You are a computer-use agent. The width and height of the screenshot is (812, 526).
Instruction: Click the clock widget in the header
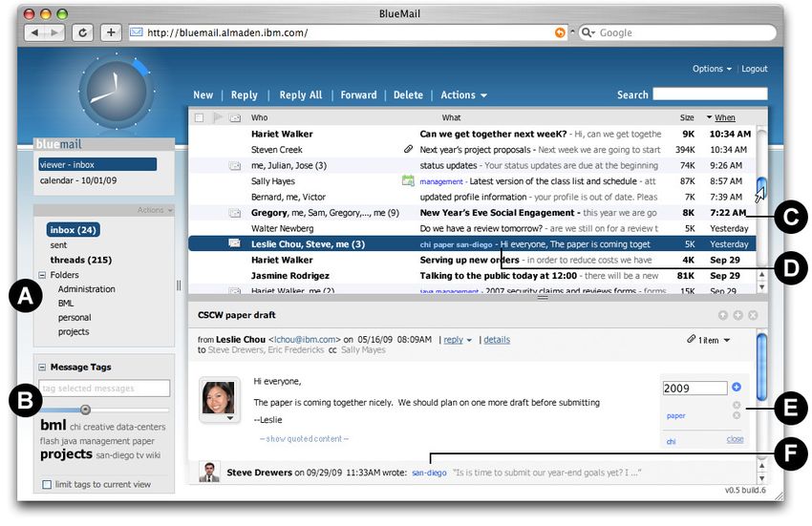(116, 91)
